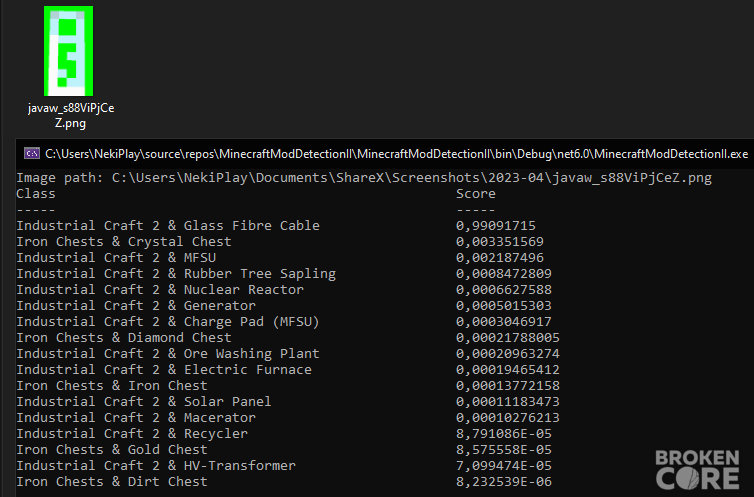Click the Broken Core watermark logo
The width and height of the screenshot is (754, 497).
pyautogui.click(x=697, y=470)
